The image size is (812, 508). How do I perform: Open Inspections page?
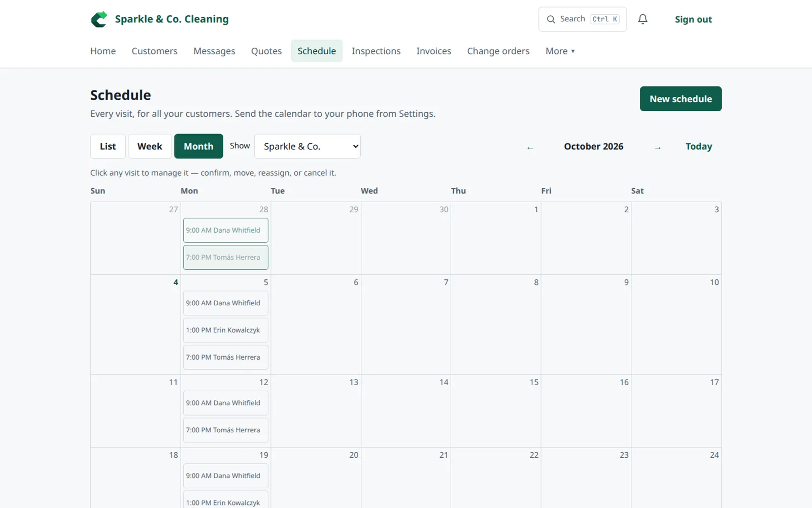[376, 51]
